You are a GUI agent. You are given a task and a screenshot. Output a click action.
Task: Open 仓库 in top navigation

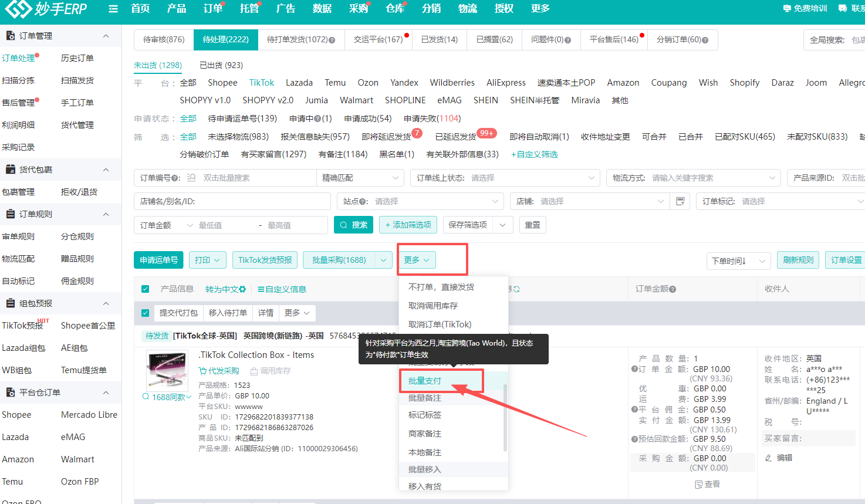click(x=395, y=8)
